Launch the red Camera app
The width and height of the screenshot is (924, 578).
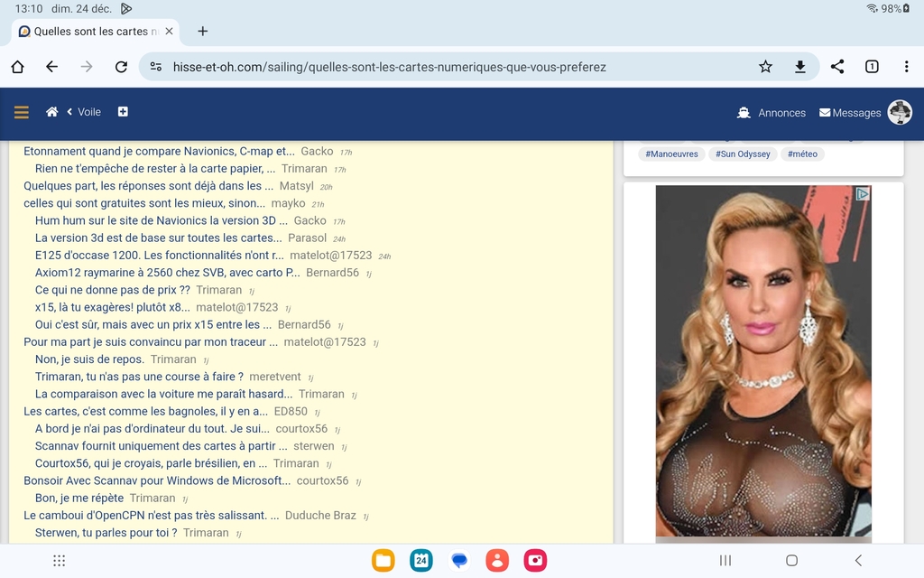(535, 560)
